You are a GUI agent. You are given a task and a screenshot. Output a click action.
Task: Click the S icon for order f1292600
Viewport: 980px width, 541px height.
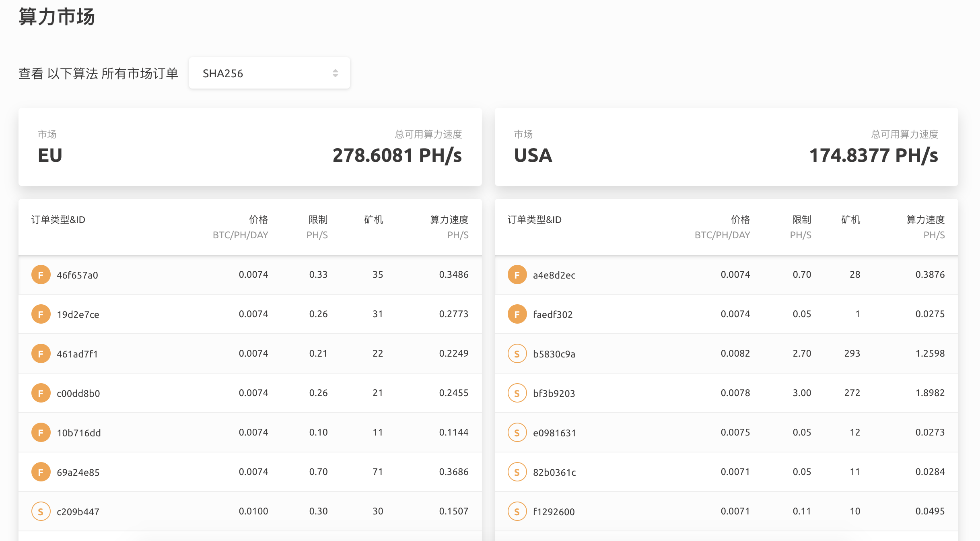(517, 512)
